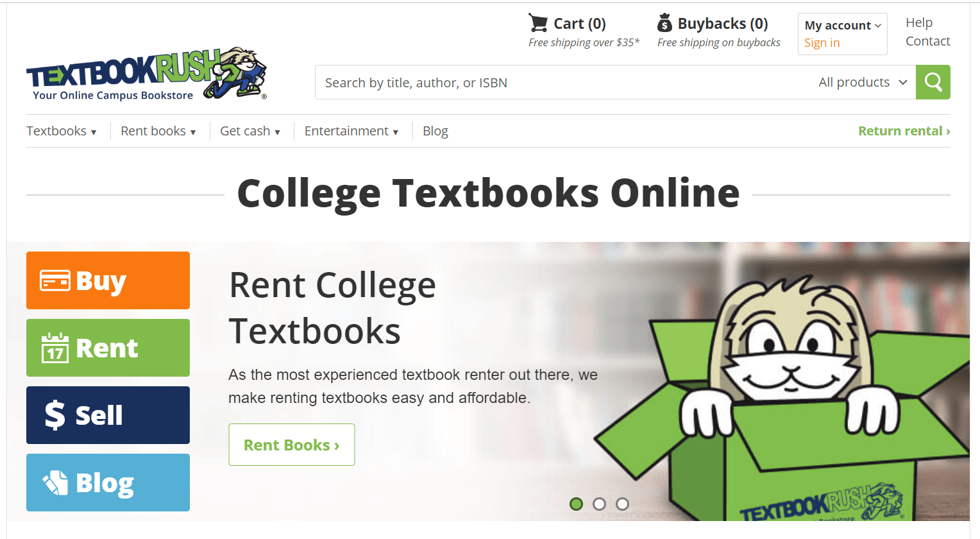Open the Rent books menu
Screen dimensions: 980x539
[x=158, y=131]
